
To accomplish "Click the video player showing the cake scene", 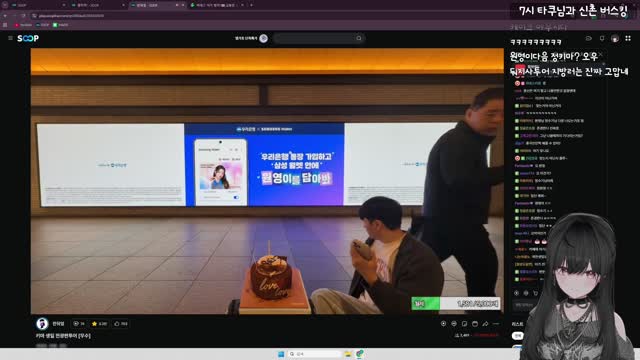I will (x=267, y=181).
